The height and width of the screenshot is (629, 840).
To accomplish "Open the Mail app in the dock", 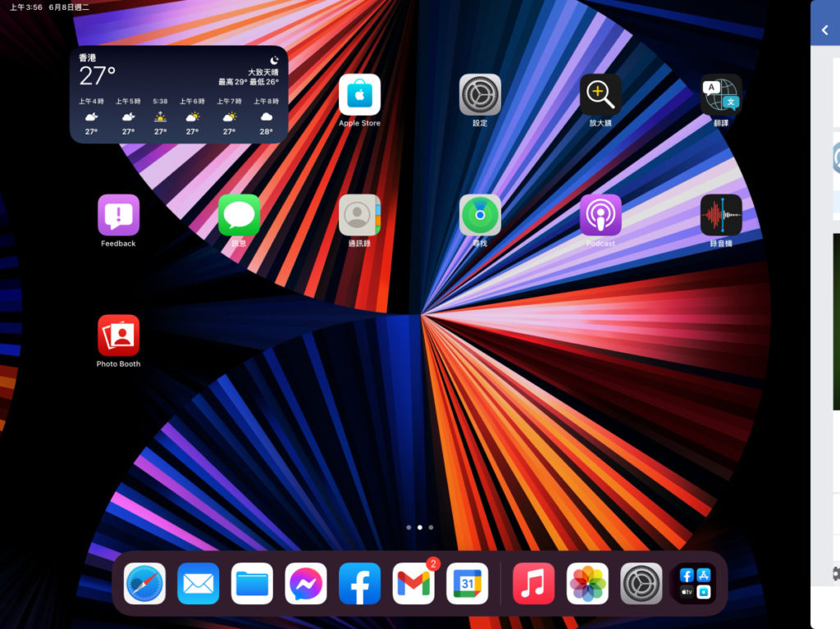I will (x=199, y=583).
